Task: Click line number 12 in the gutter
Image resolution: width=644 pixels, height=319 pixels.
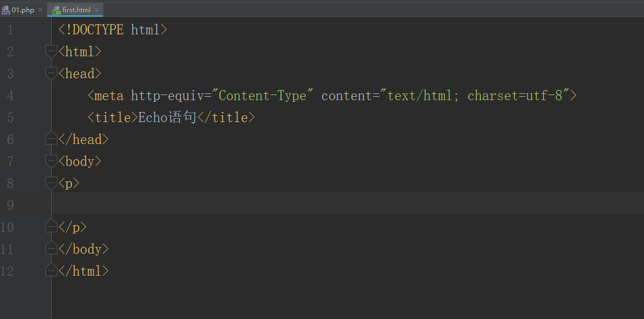Action: (x=7, y=271)
